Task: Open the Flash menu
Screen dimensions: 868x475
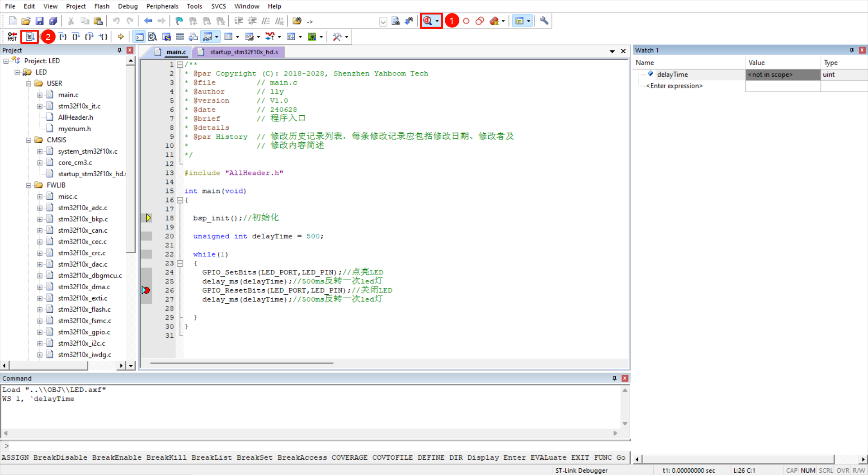Action: (102, 6)
